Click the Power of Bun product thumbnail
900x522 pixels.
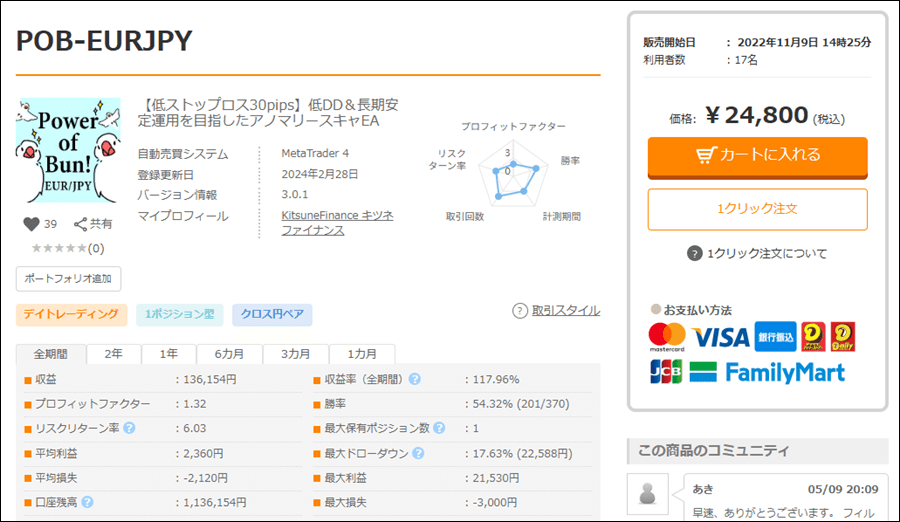[x=68, y=149]
